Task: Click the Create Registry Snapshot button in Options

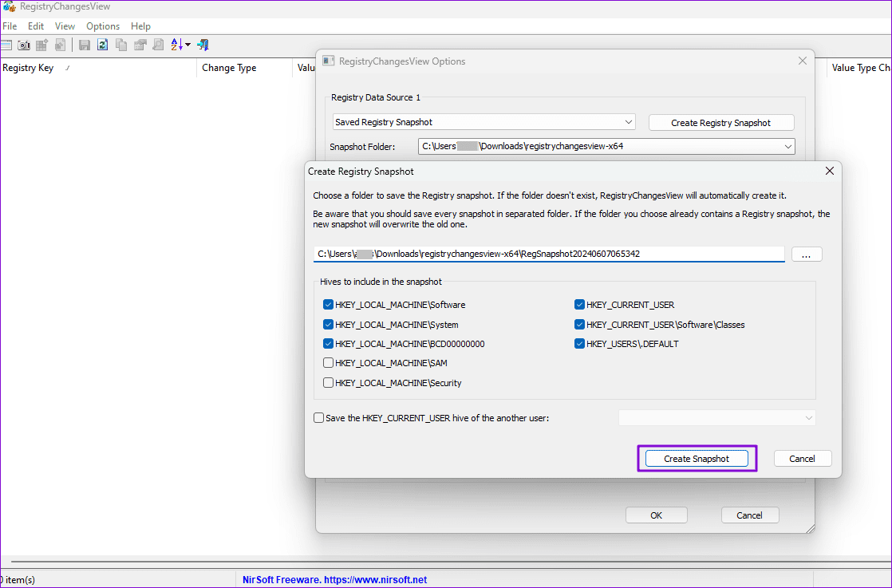Action: [720, 123]
